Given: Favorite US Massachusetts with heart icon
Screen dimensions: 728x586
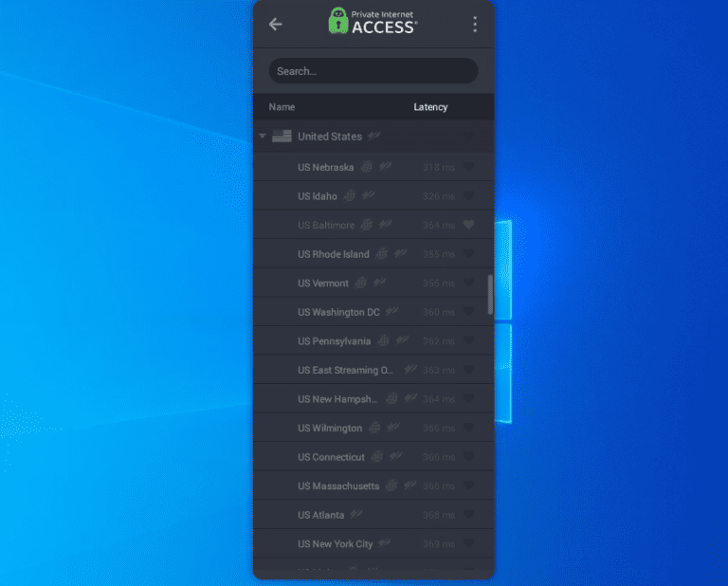Looking at the screenshot, I should click(x=468, y=485).
